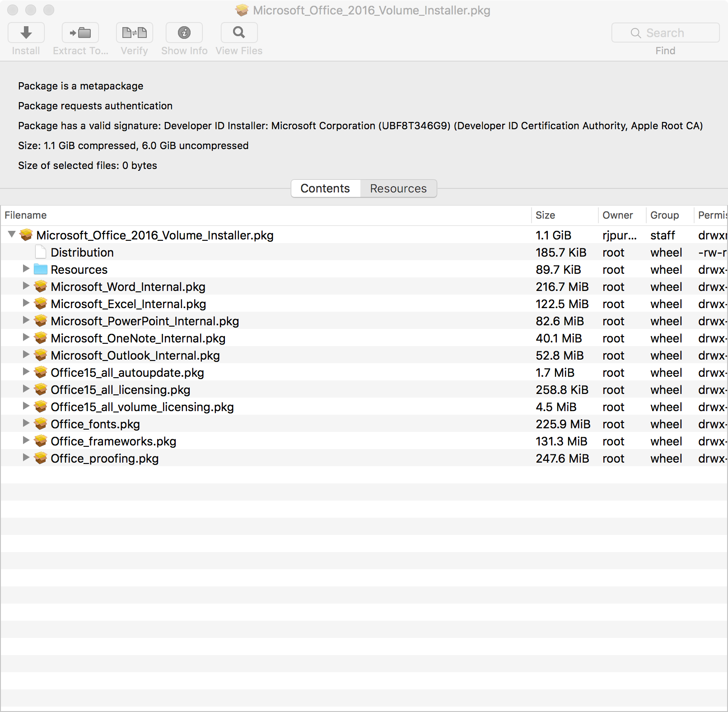Click the 1.1 GiB size cell
This screenshot has height=712, width=728.
click(553, 235)
